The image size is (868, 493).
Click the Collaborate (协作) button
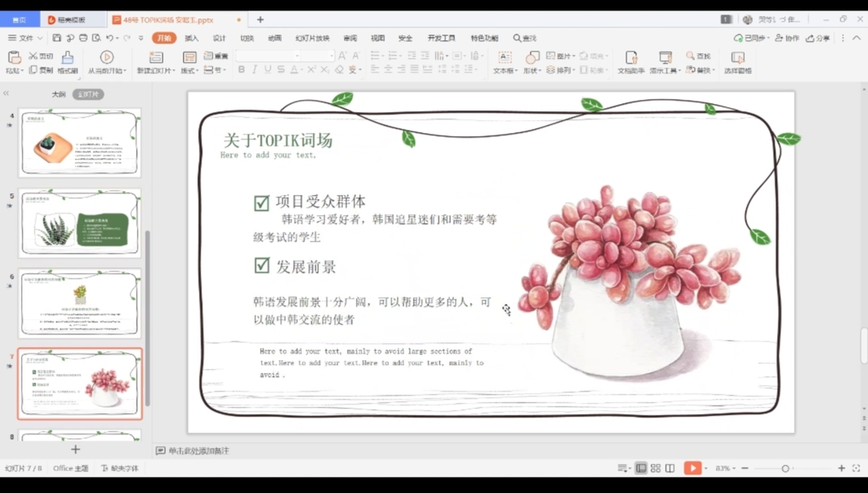(787, 38)
